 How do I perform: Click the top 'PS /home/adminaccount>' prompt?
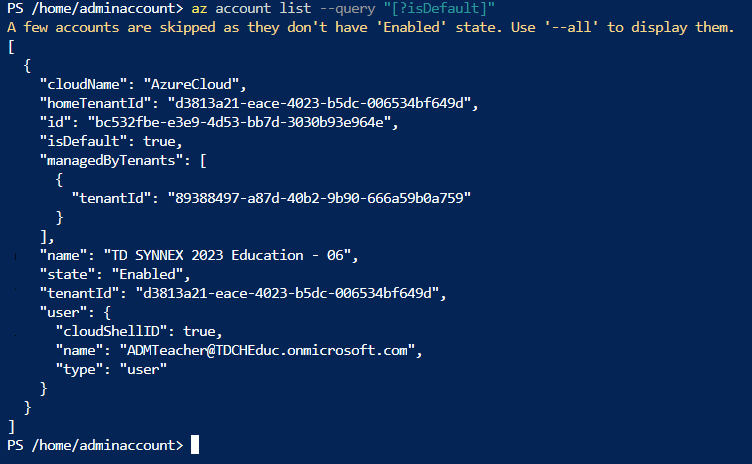(95, 9)
